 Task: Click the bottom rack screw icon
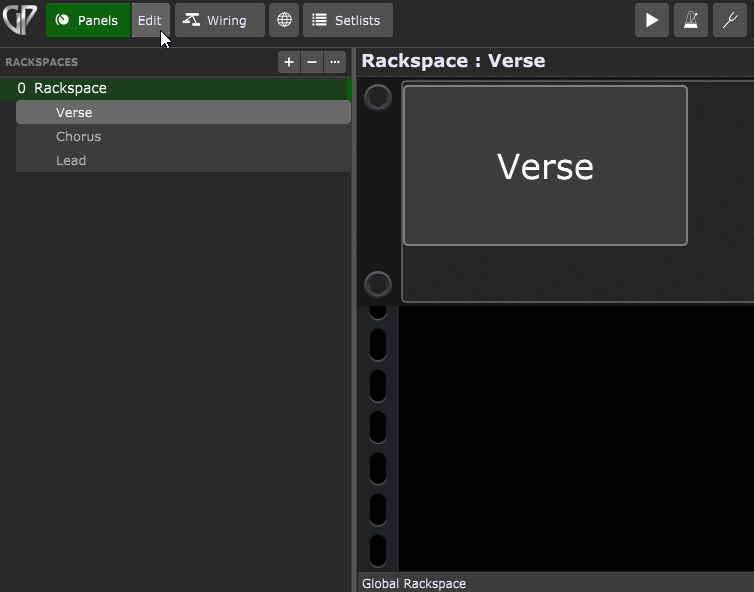pyautogui.click(x=378, y=284)
